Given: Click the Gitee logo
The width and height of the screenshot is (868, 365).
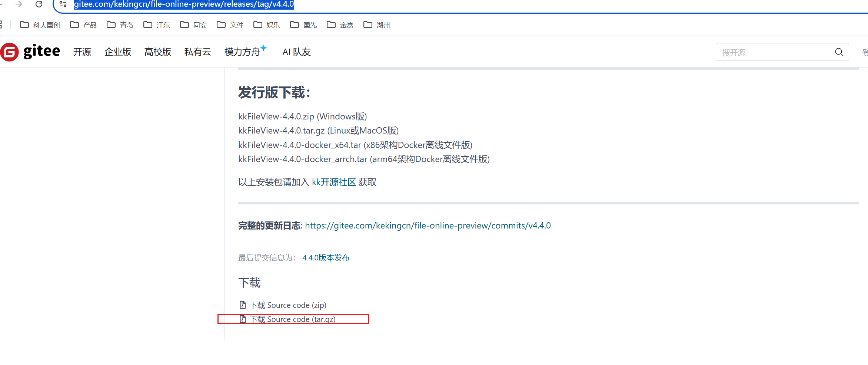Looking at the screenshot, I should click(x=30, y=52).
